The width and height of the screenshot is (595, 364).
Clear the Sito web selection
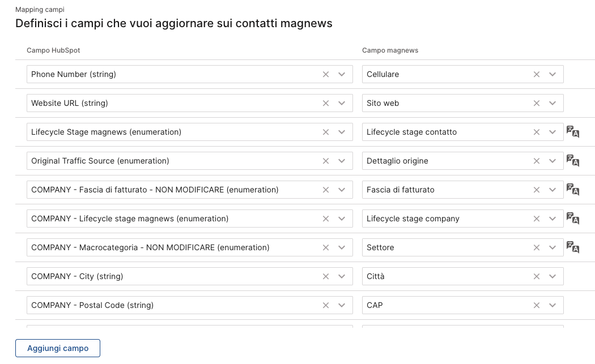(537, 103)
